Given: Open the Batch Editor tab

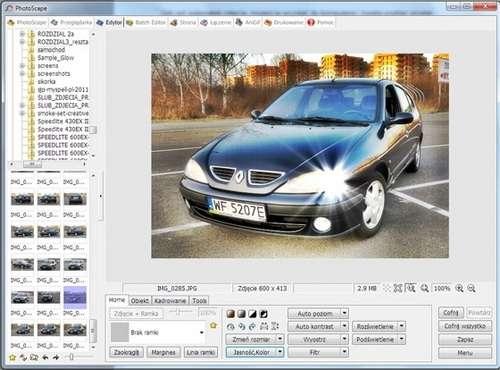Looking at the screenshot, I should point(146,22).
